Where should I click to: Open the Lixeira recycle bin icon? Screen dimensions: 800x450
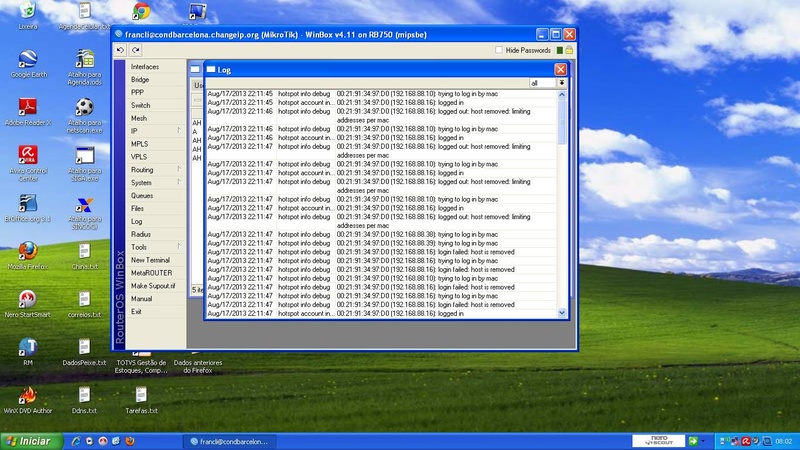(28, 15)
